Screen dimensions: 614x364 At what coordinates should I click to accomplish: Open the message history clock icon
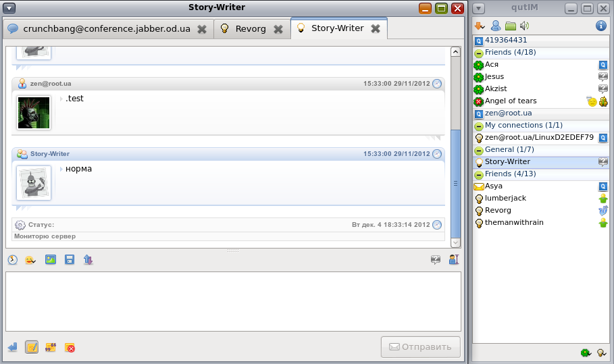tap(13, 260)
